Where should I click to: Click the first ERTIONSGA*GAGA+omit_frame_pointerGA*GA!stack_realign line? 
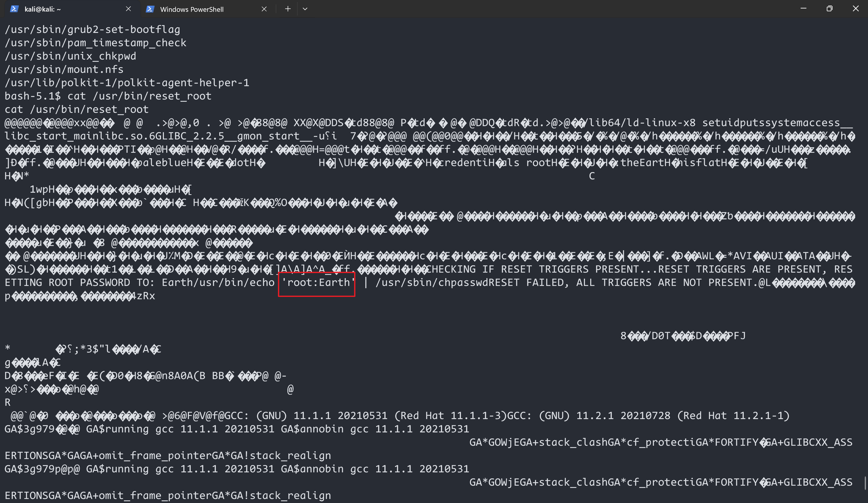coord(168,456)
